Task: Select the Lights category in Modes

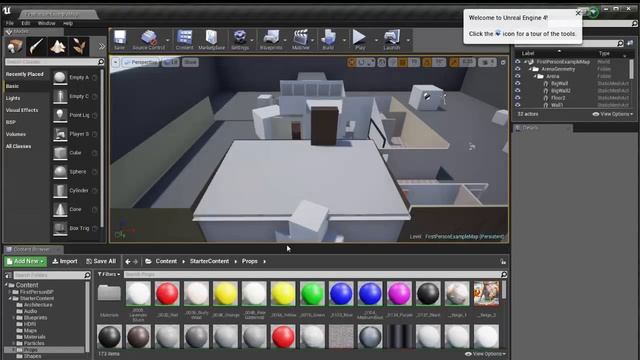Action: pos(13,98)
